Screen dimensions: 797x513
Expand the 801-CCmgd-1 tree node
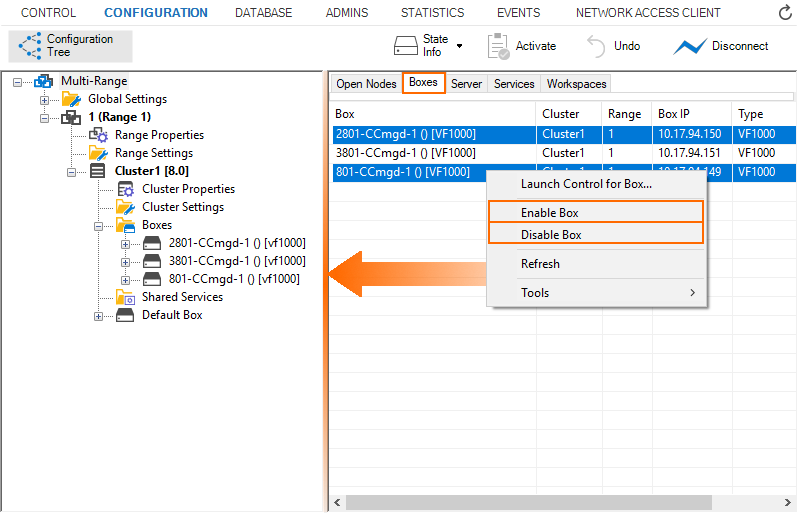[126, 280]
